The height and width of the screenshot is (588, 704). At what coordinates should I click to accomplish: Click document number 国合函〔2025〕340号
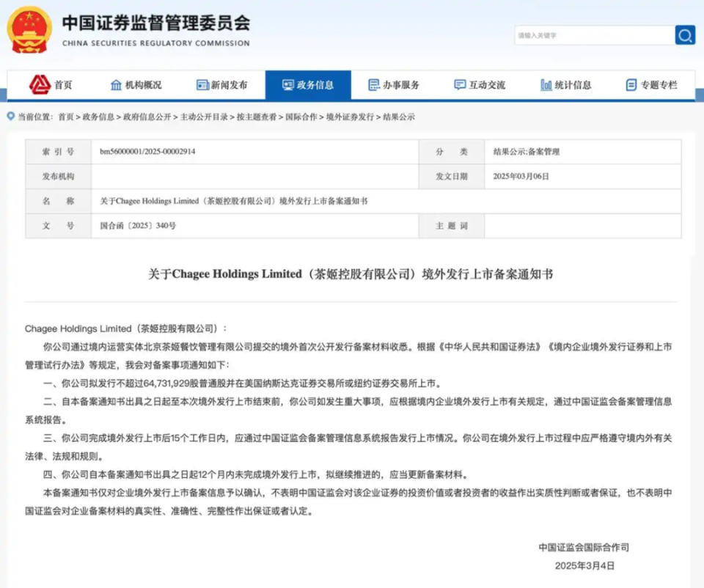[138, 226]
